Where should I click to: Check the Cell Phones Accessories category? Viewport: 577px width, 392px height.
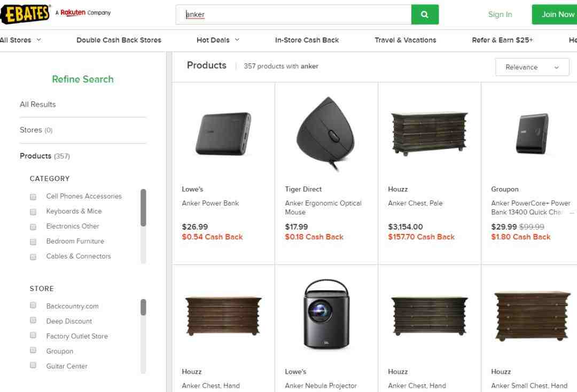(x=33, y=197)
